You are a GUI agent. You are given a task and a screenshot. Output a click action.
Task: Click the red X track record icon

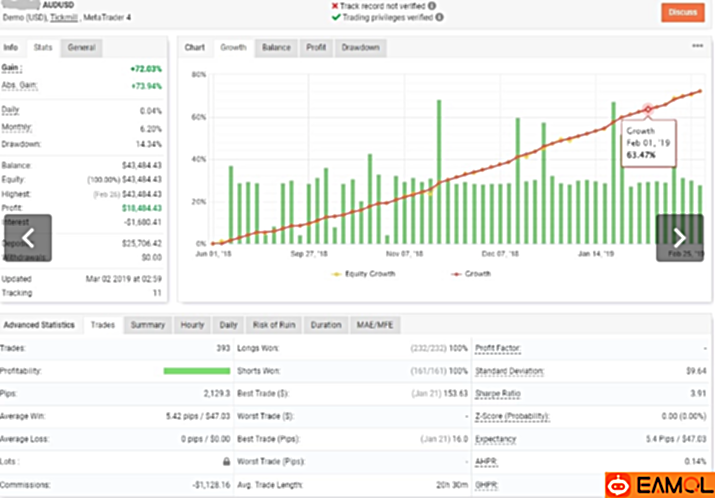(x=335, y=6)
